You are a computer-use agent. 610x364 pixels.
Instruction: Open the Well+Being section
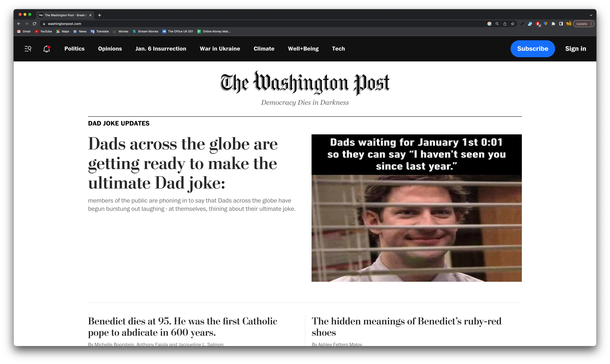(x=303, y=49)
